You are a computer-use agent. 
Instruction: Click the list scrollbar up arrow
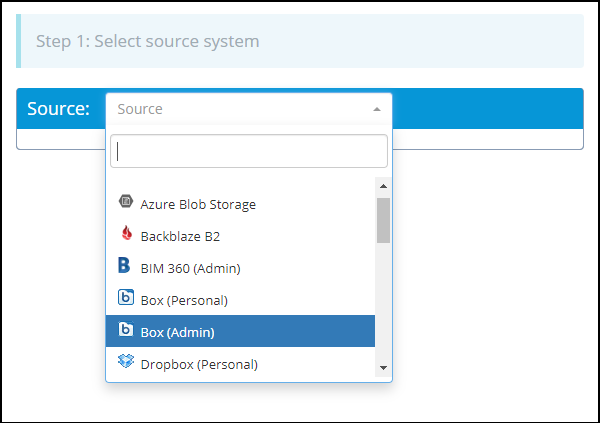[383, 186]
